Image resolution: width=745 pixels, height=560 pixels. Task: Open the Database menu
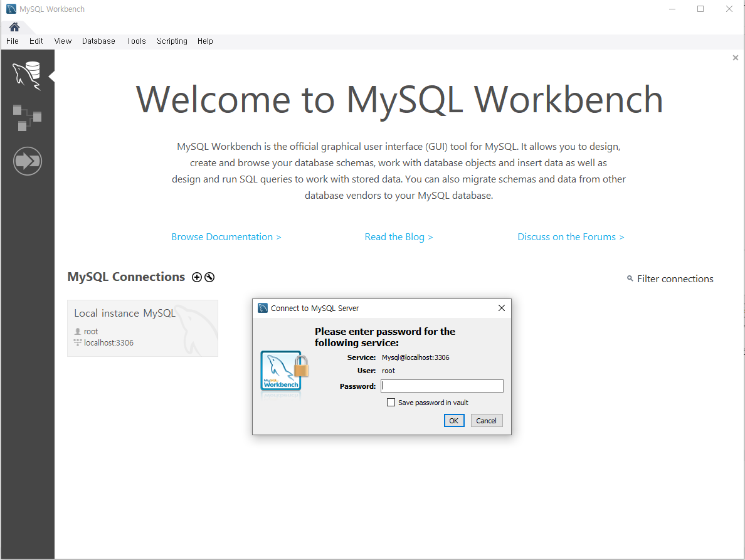[x=98, y=41]
